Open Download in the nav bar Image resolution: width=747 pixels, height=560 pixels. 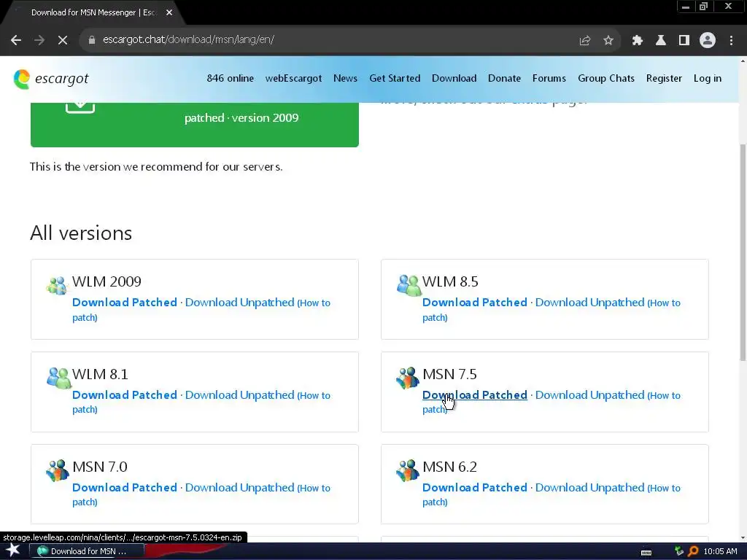454,78
